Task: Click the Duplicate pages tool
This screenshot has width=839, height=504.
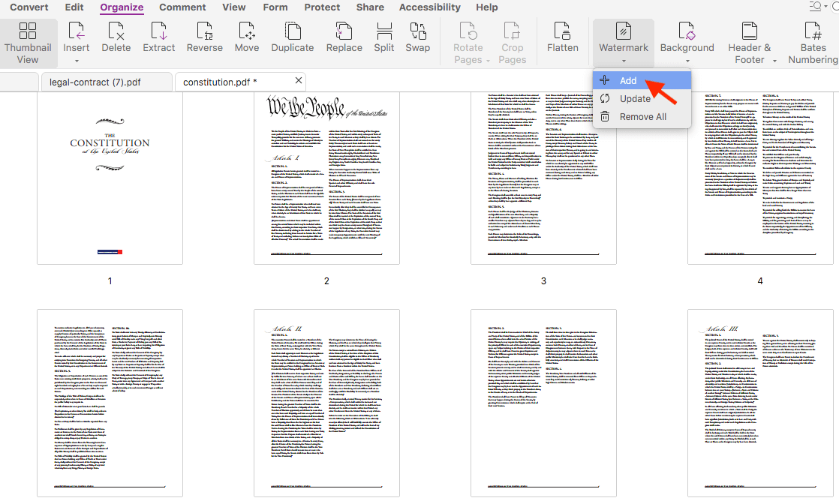Action: pyautogui.click(x=292, y=37)
